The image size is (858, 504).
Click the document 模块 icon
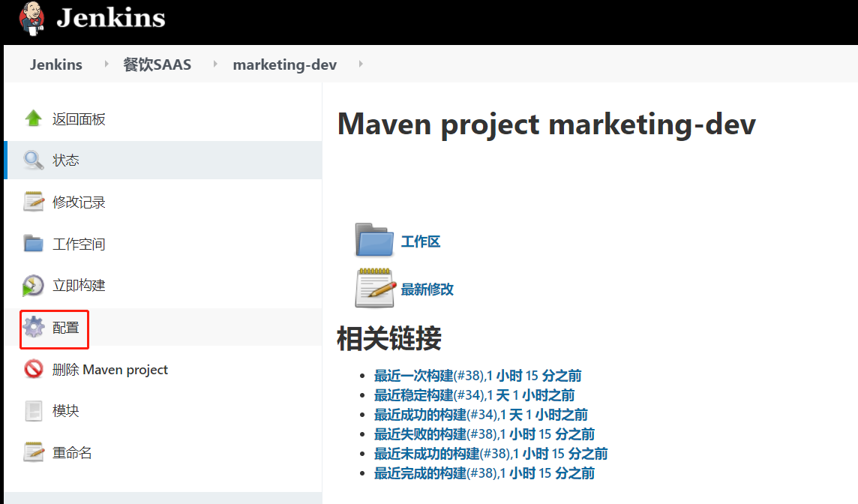point(34,410)
